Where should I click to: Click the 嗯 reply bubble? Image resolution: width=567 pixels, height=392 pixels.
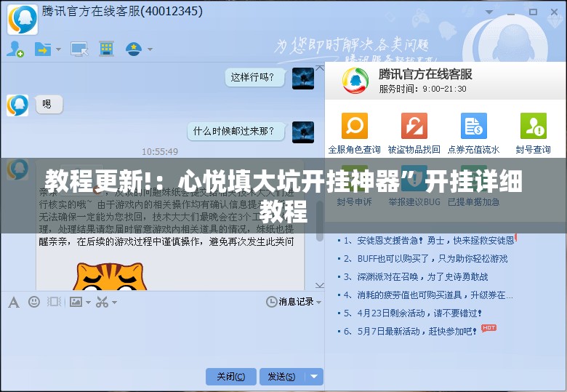(x=49, y=105)
